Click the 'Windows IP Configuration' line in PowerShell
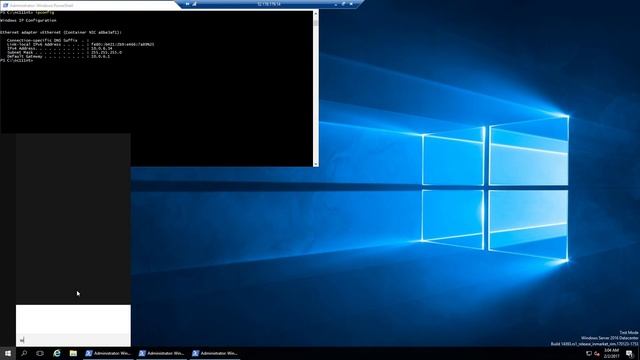Image resolution: width=640 pixels, height=360 pixels. pos(28,20)
